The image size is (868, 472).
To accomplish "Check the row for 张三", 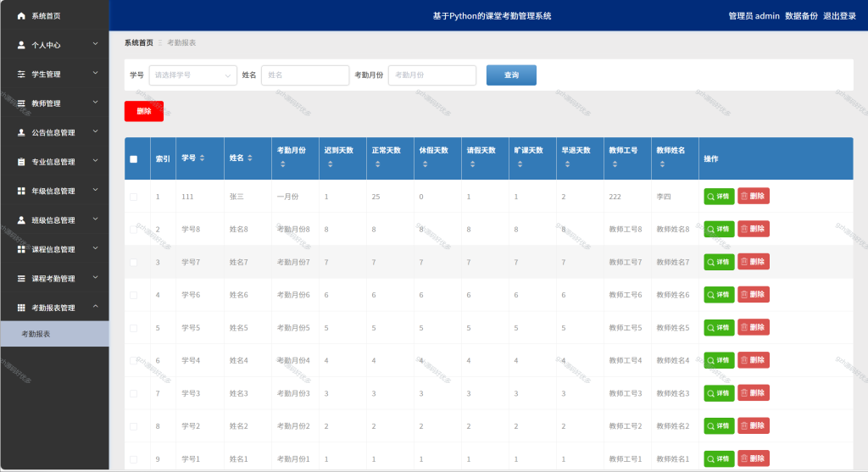I will (x=133, y=197).
